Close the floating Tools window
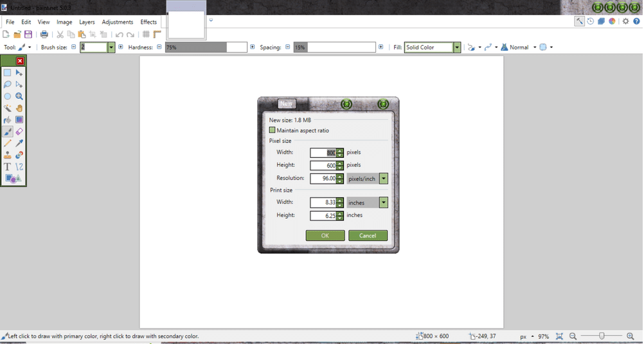Viewport: 644px width, 344px height. [20, 61]
